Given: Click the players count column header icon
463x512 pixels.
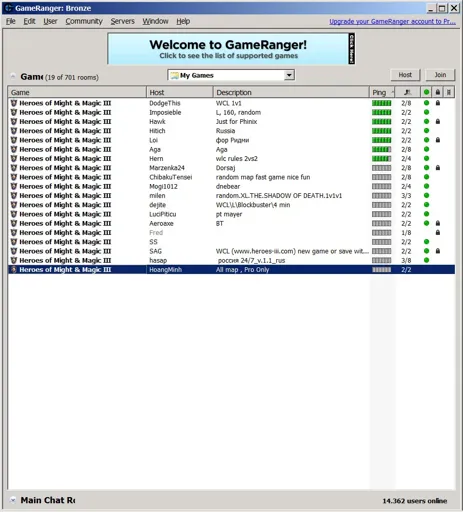Looking at the screenshot, I should click(x=407, y=92).
